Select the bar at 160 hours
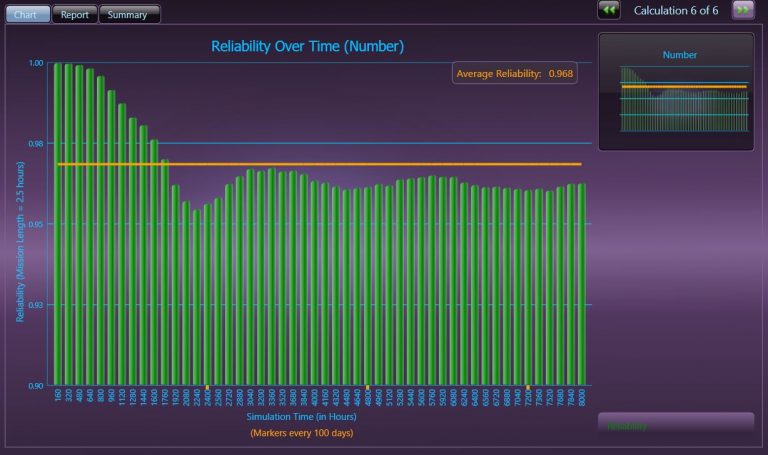 pos(58,224)
